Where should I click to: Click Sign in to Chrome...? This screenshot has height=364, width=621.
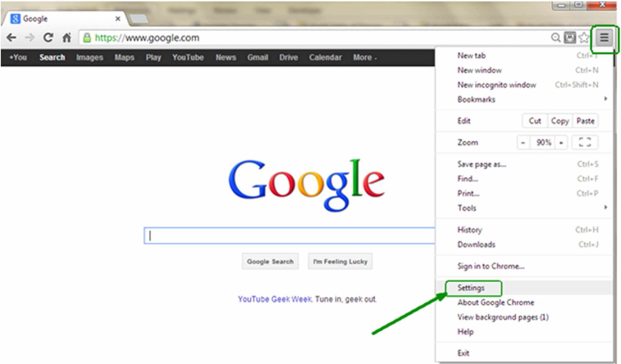coord(525,266)
